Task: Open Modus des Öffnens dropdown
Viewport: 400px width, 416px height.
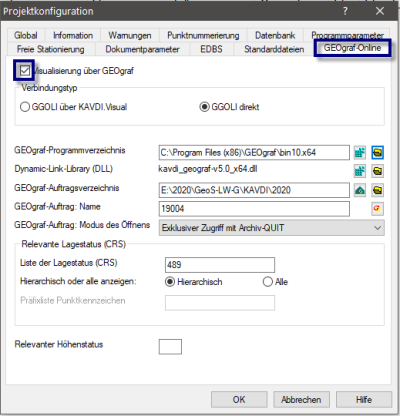Action: click(271, 228)
